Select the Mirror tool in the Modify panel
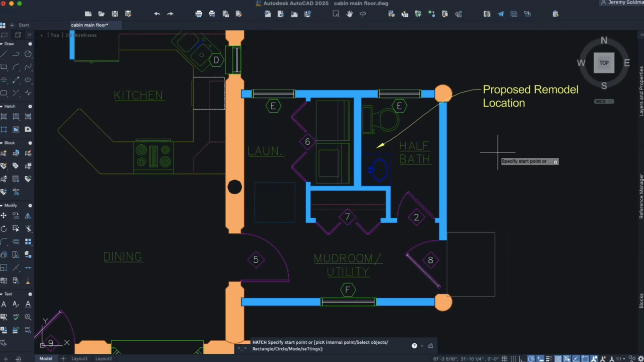 click(x=28, y=216)
